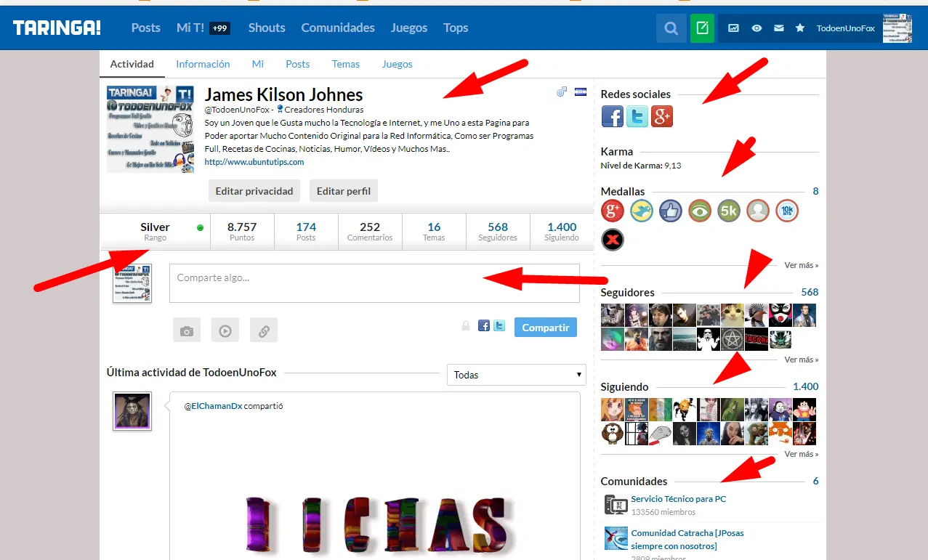Click the Editar perfil button

tap(344, 191)
